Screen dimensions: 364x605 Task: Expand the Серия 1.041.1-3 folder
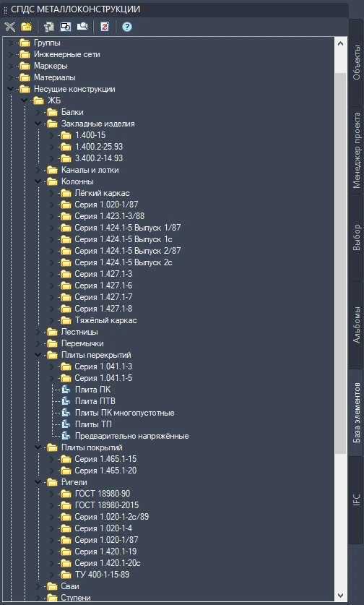[x=52, y=366]
